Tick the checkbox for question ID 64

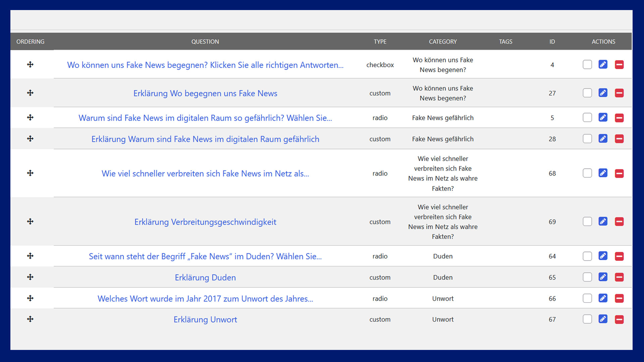point(587,256)
